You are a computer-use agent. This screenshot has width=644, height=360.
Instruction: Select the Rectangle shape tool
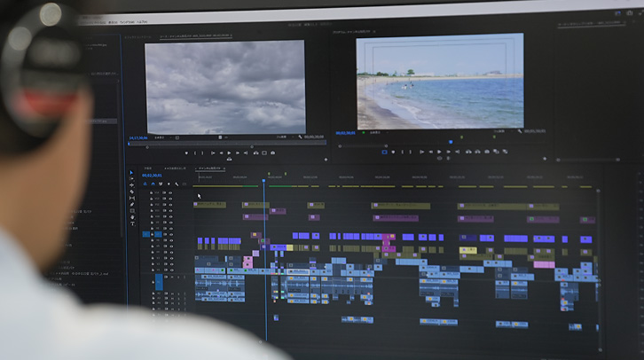(x=132, y=211)
